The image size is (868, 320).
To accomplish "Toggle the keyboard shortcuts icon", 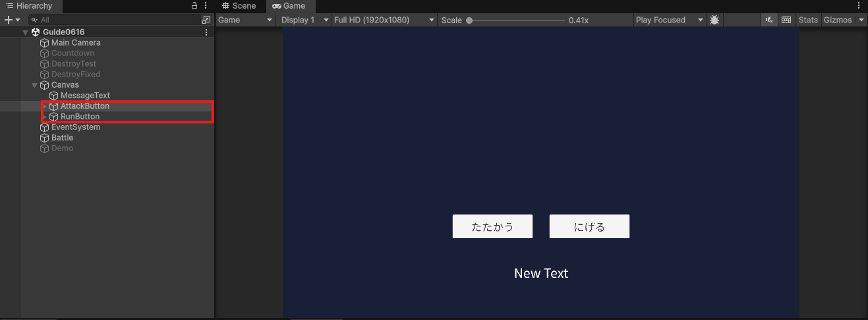I will point(786,20).
